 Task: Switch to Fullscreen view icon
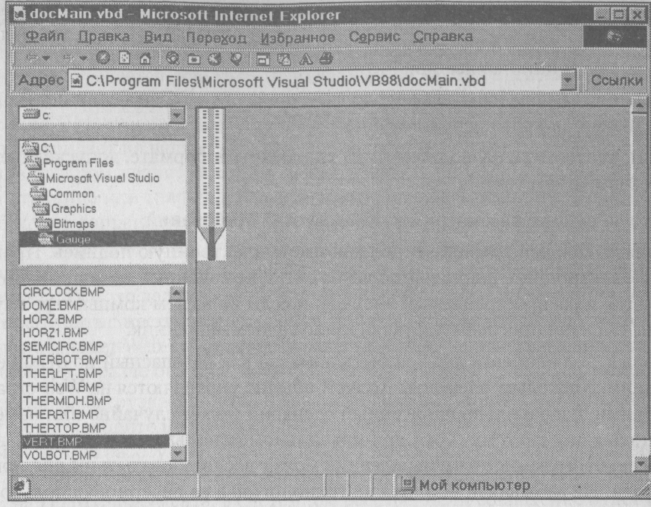[262, 59]
